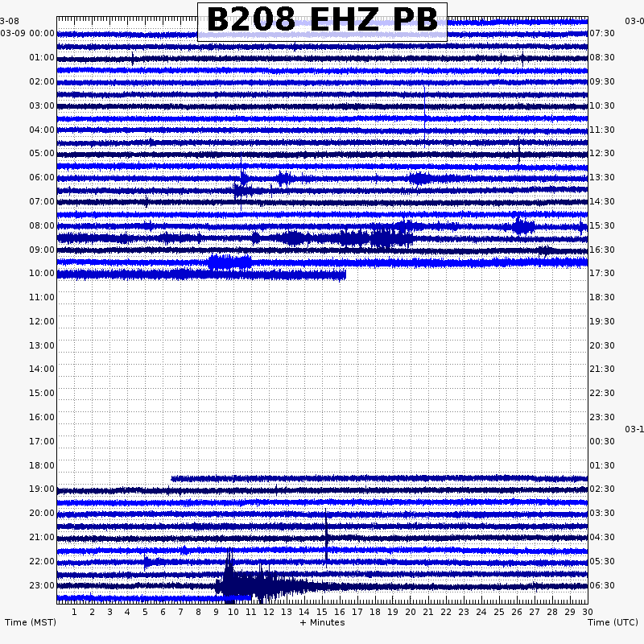Select the 23:00 MST time label
Image resolution: width=644 pixels, height=644 pixels.
point(42,586)
